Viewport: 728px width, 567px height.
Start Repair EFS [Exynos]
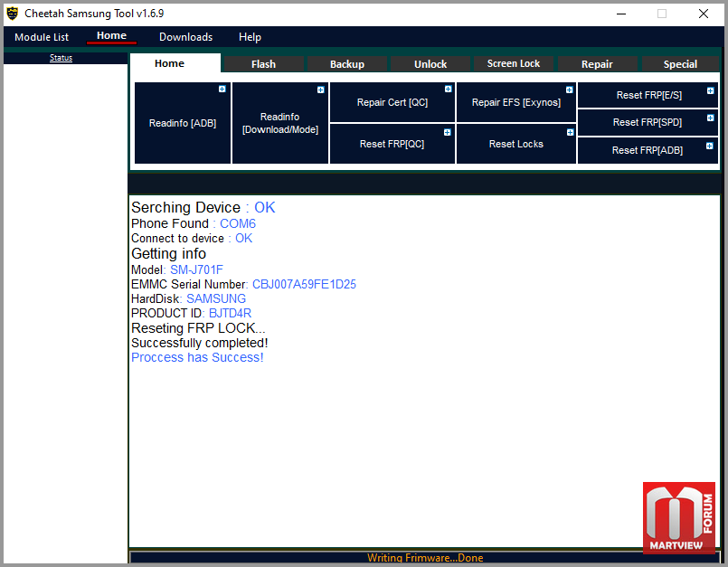[516, 102]
